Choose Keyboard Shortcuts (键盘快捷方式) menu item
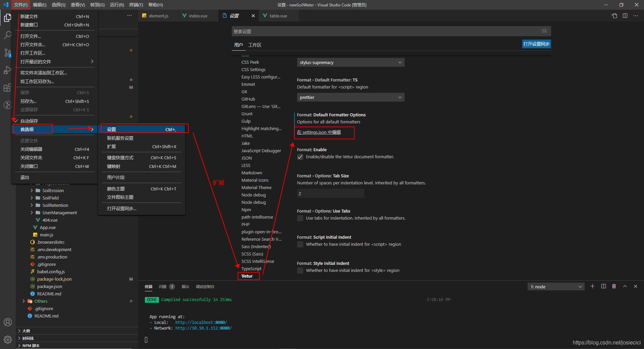This screenshot has height=349, width=644. [141, 158]
